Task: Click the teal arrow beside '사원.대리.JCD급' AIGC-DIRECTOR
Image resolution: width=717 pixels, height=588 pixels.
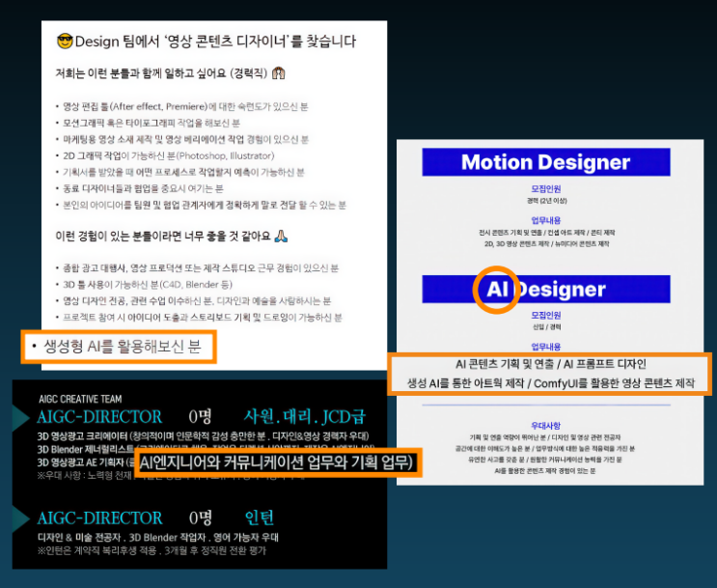Action: pyautogui.click(x=20, y=417)
